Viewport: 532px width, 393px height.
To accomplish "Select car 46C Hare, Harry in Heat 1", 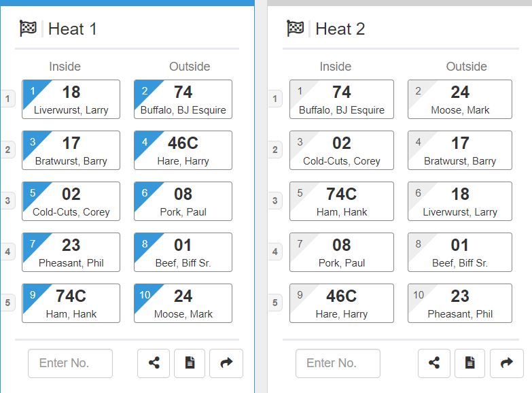I will click(183, 150).
